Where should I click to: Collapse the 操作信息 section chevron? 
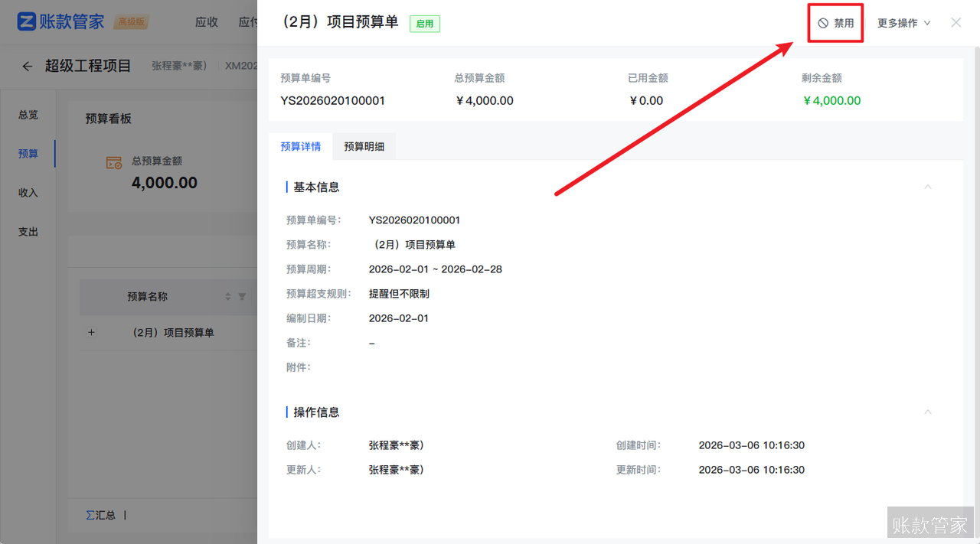pyautogui.click(x=928, y=412)
